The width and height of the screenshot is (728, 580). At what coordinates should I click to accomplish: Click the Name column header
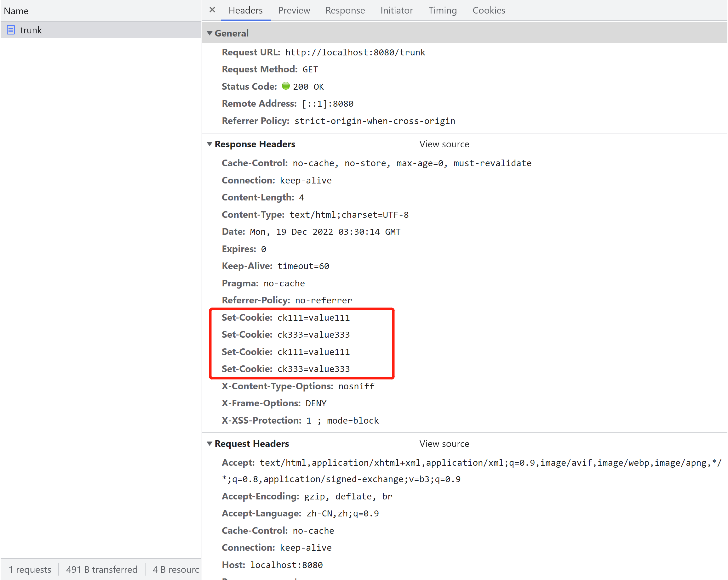(16, 10)
